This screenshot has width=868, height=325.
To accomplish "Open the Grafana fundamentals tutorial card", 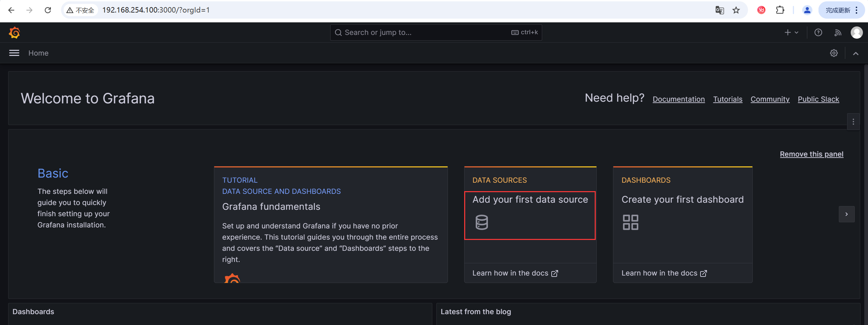I will pos(331,224).
